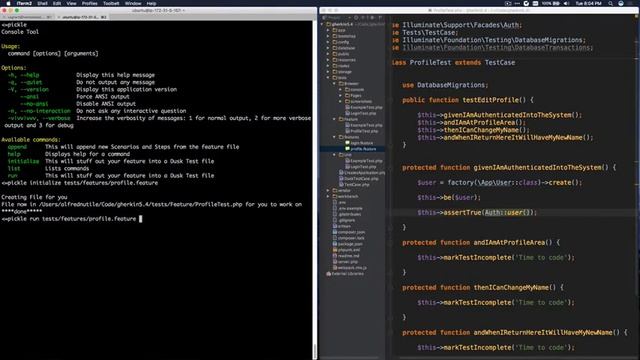Click the clock showing Tue 8:04 PM
640x360 pixels.
[588, 3]
